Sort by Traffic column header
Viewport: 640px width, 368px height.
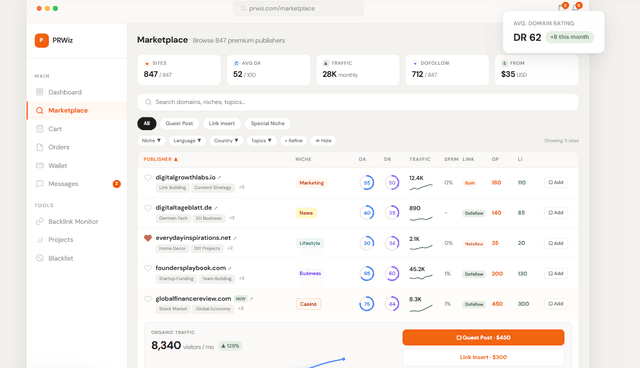click(x=420, y=159)
